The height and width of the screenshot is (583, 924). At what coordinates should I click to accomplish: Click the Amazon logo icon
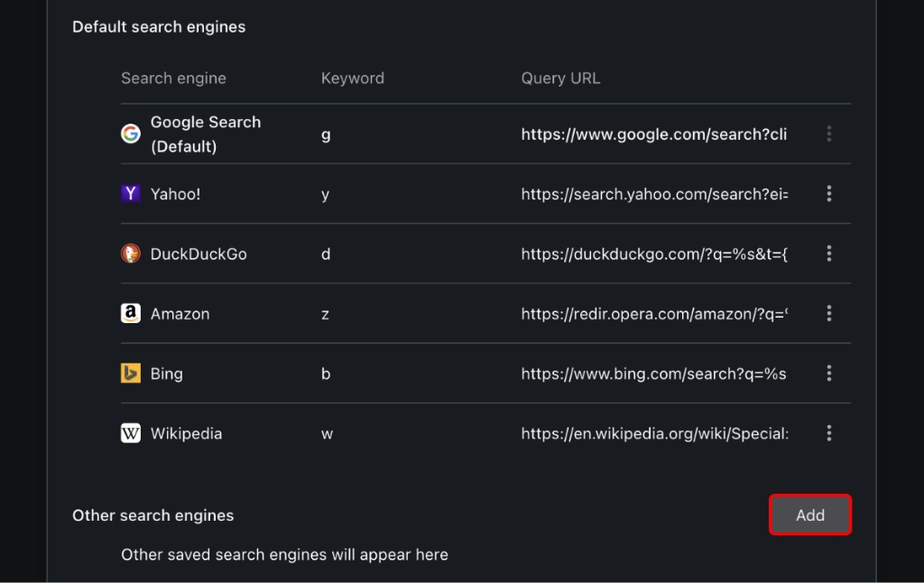point(131,313)
